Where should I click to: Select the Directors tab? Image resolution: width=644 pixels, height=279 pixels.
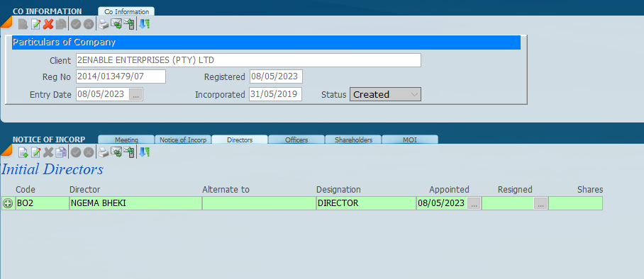[240, 139]
